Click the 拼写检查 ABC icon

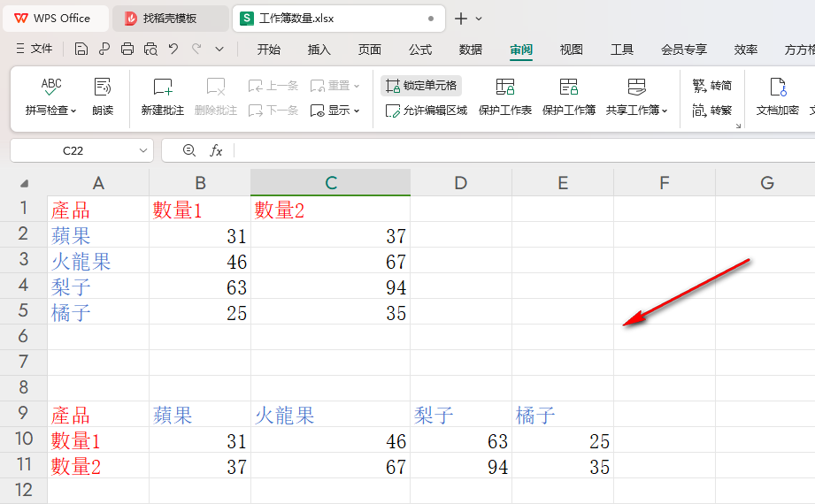tap(51, 87)
